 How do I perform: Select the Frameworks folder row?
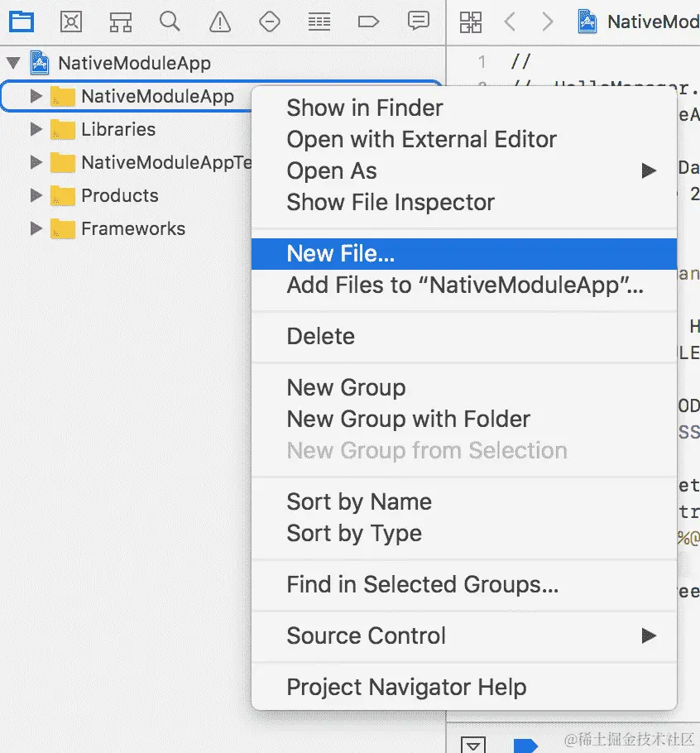click(126, 228)
